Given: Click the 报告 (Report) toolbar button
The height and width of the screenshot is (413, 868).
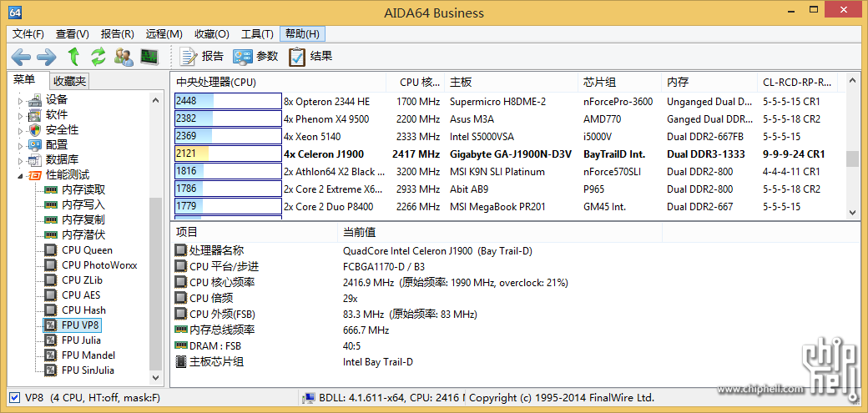Looking at the screenshot, I should [202, 56].
